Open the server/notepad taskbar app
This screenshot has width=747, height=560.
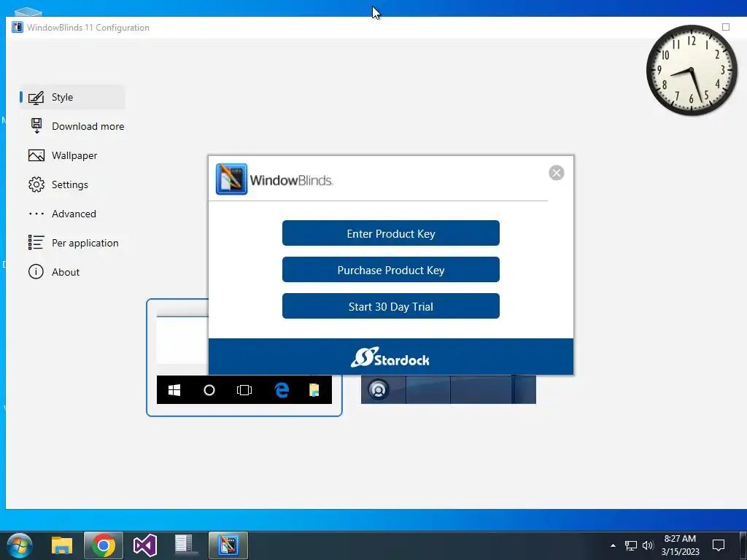point(186,545)
